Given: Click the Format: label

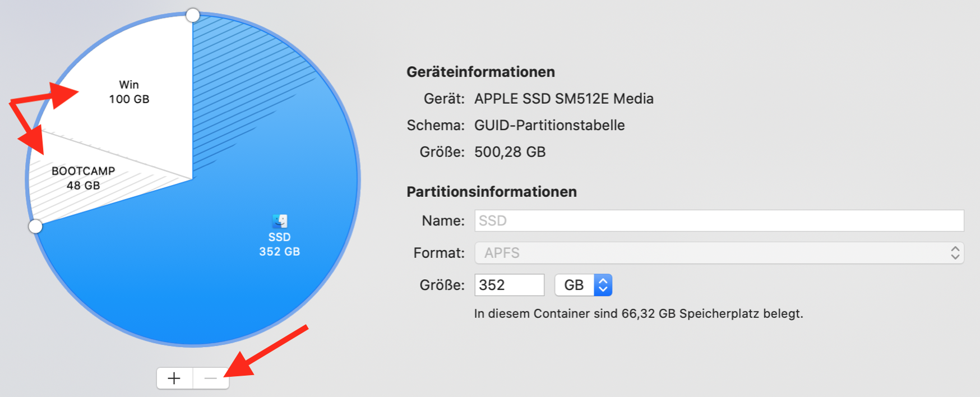Looking at the screenshot, I should (438, 253).
